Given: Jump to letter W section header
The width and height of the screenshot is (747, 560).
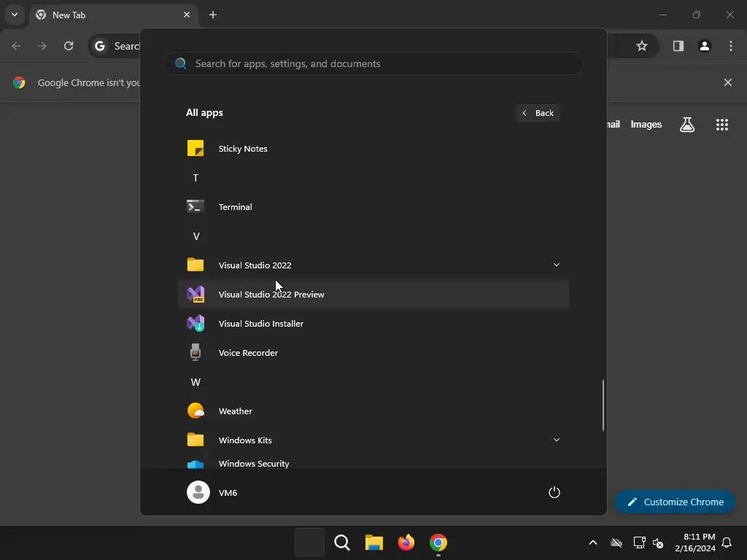Looking at the screenshot, I should [x=196, y=382].
